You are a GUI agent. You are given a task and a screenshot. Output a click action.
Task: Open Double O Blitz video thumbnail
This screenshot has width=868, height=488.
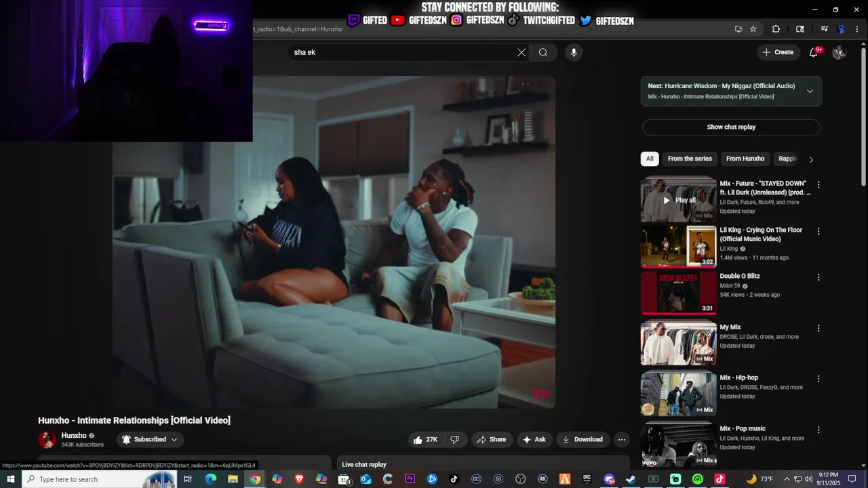(x=679, y=293)
